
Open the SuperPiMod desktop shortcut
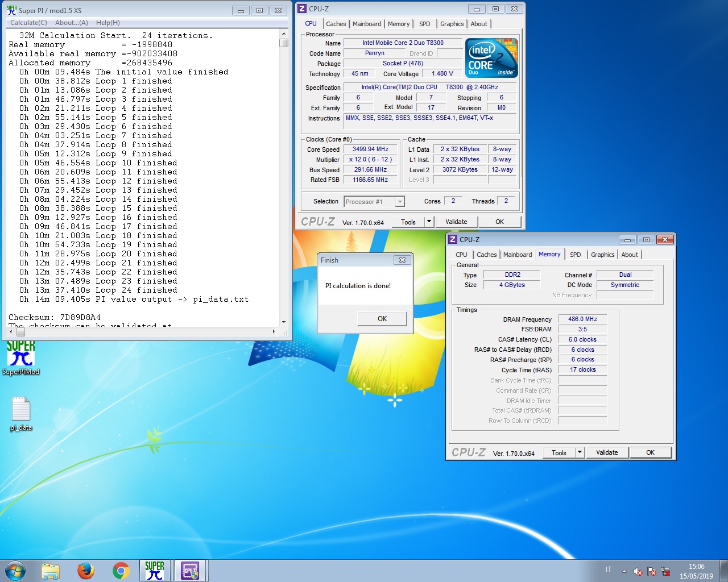pyautogui.click(x=21, y=358)
